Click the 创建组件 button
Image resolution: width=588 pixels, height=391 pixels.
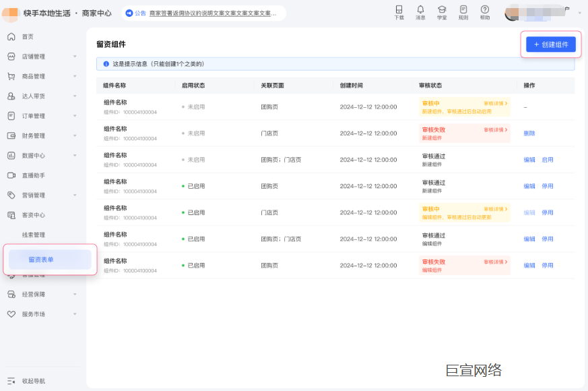coord(550,44)
